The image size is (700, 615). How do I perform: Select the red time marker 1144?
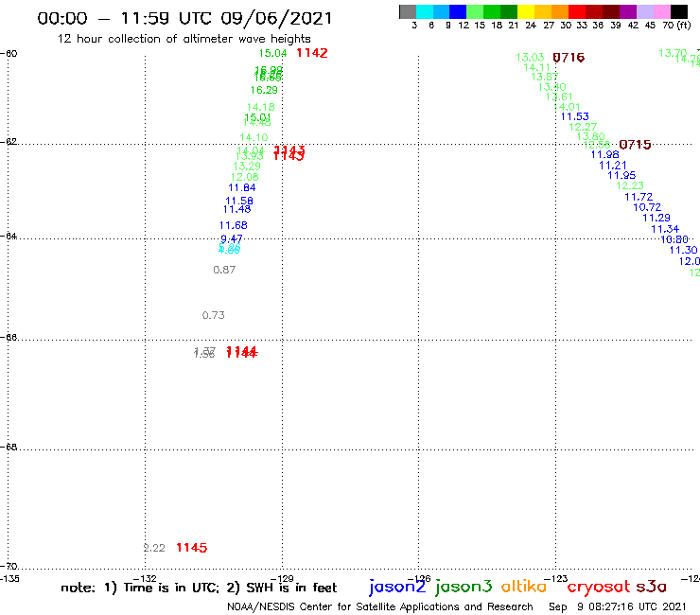pyautogui.click(x=242, y=352)
